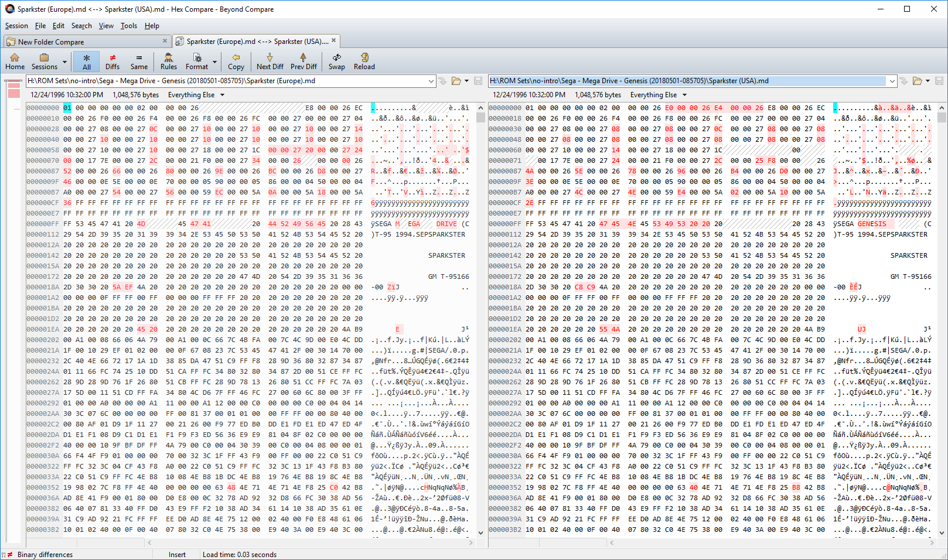Click the Load time status text
This screenshot has width=948, height=560.
(240, 555)
